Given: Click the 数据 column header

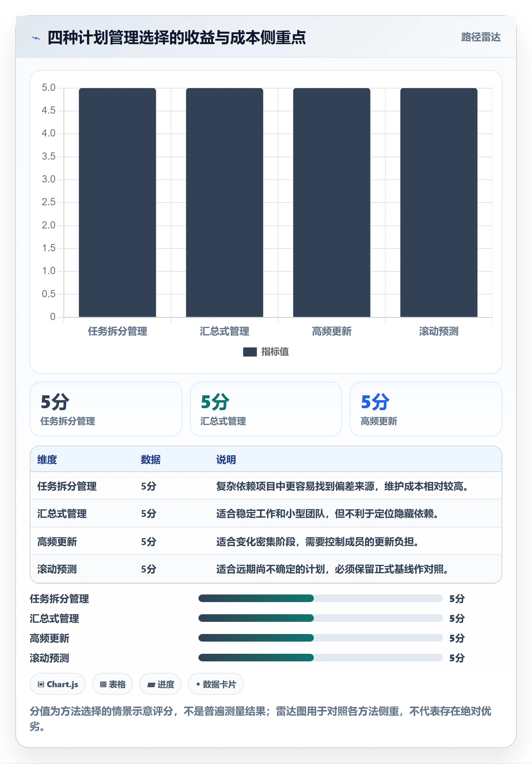Looking at the screenshot, I should pyautogui.click(x=151, y=460).
